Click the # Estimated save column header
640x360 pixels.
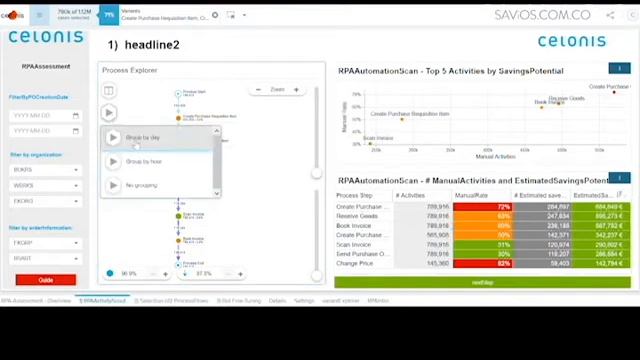point(541,196)
